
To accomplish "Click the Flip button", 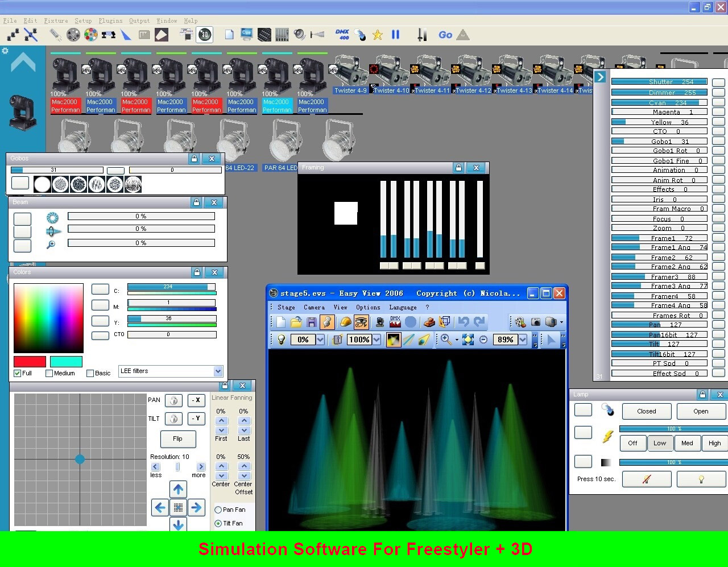I will coord(177,439).
